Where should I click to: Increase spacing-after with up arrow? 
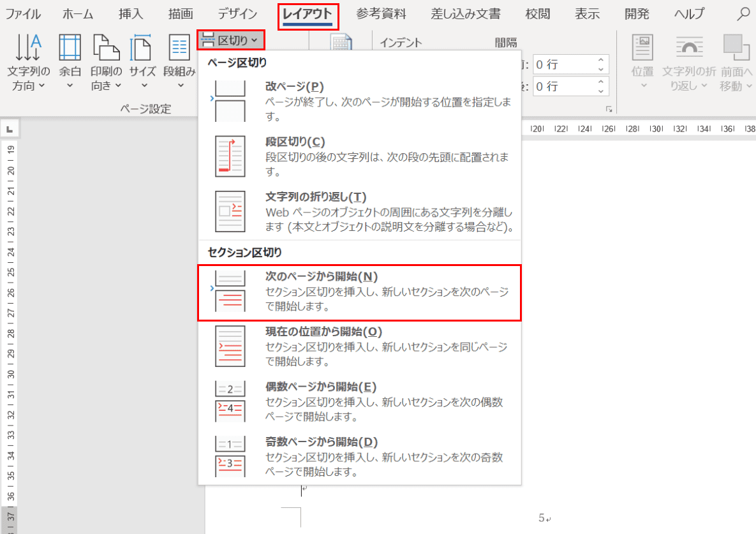[x=601, y=82]
